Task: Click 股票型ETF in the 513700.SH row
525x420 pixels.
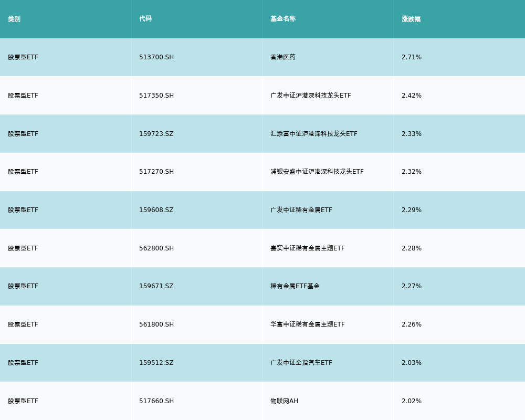Action: pos(23,57)
